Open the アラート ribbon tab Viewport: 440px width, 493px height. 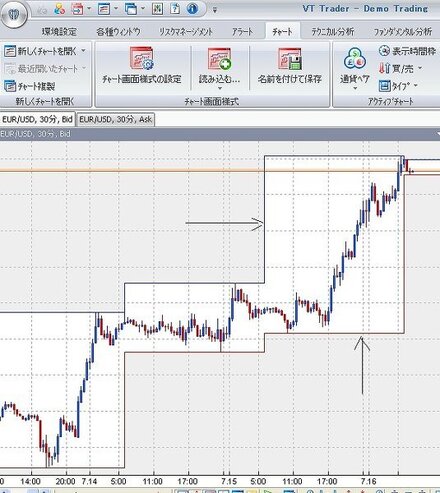click(x=242, y=32)
